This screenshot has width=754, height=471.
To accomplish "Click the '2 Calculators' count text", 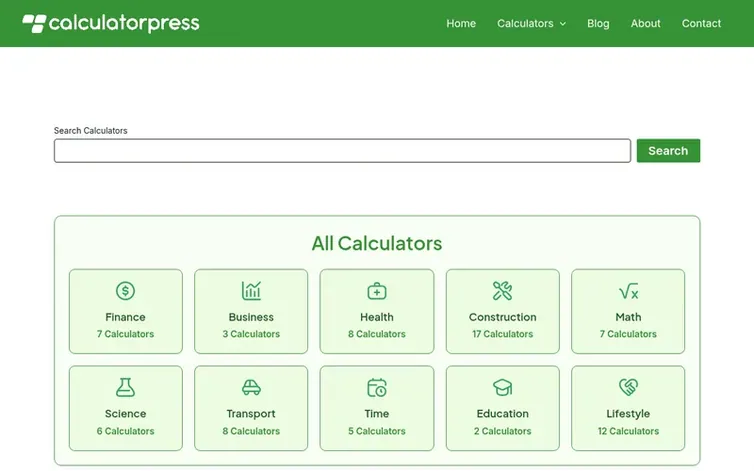I will coord(503,431).
